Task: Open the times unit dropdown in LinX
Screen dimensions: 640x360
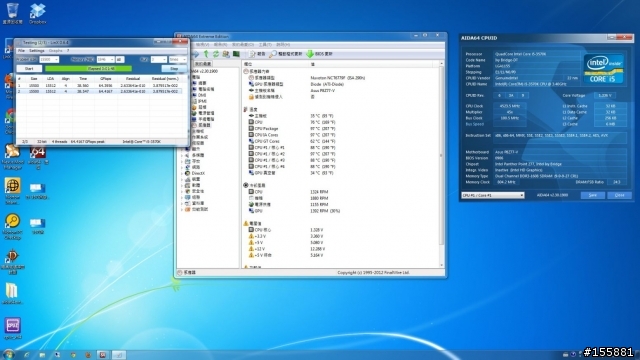Action: [x=178, y=60]
